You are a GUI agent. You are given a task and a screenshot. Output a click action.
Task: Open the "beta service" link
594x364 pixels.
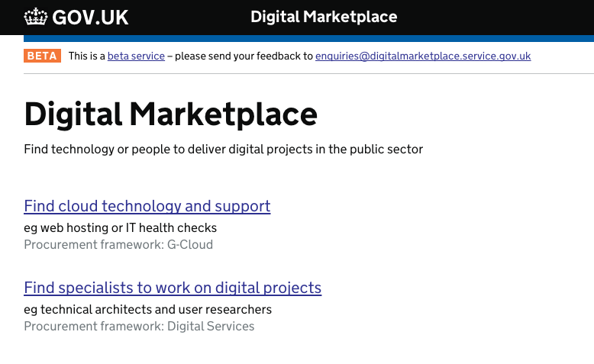(x=136, y=56)
